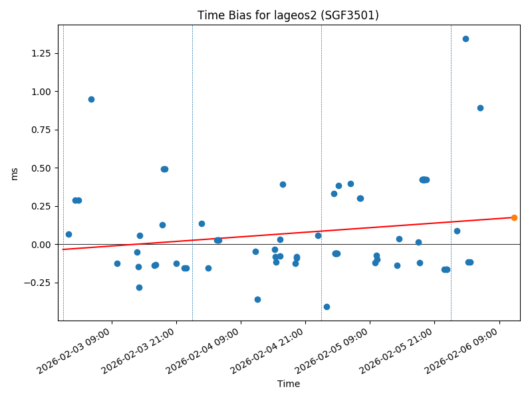Select the highest blue data point above 1.25
Screen dimensions: 532x399
pyautogui.click(x=465, y=39)
